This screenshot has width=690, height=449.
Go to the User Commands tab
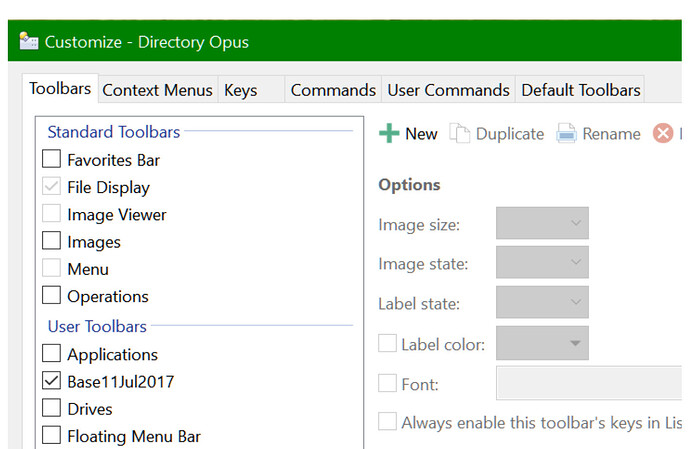coord(448,90)
